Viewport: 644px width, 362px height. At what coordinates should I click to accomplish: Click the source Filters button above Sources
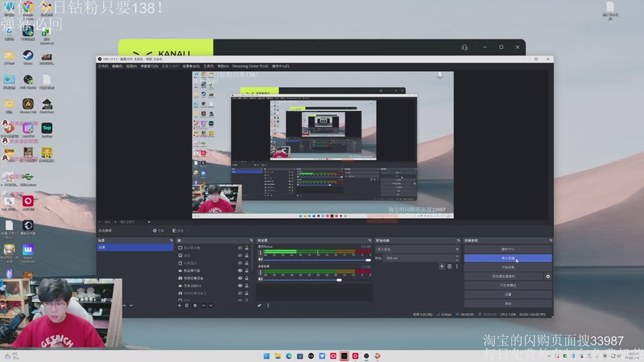(x=178, y=231)
